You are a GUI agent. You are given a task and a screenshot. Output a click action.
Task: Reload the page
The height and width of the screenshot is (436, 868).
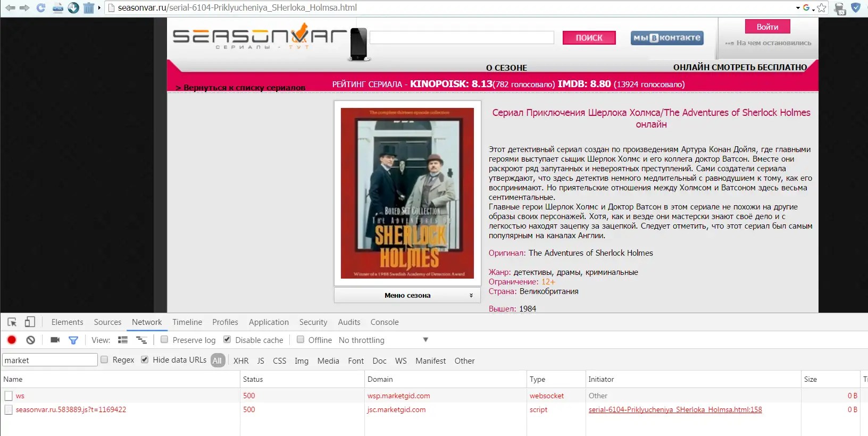41,8
